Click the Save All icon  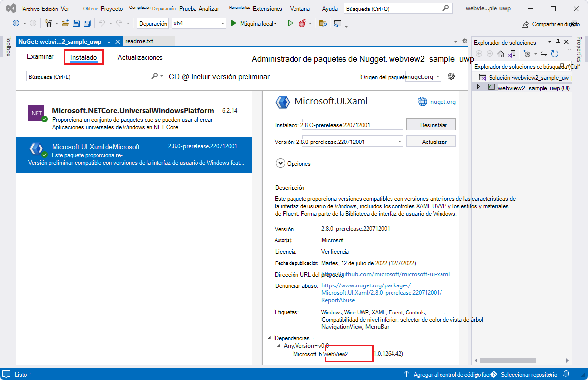coord(87,23)
